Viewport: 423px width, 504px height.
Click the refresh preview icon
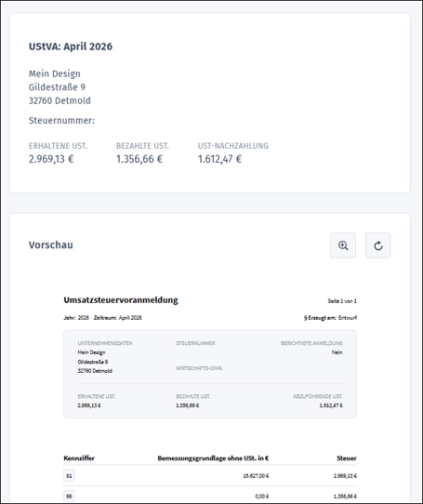(x=378, y=245)
